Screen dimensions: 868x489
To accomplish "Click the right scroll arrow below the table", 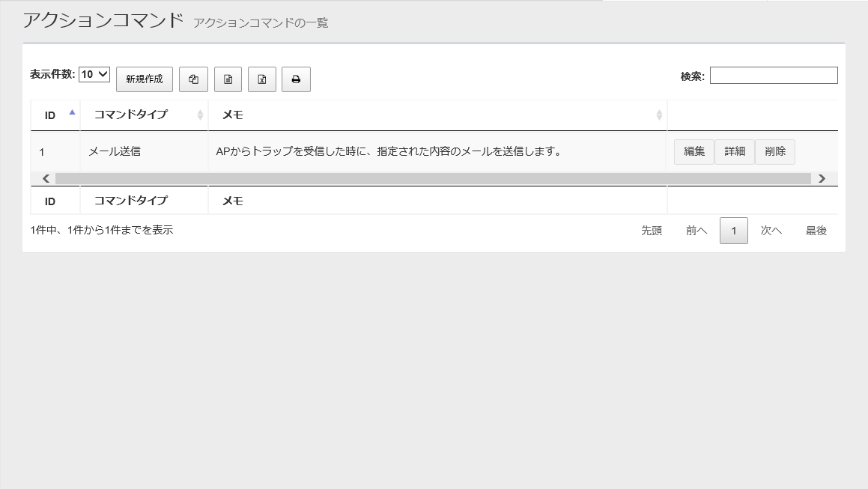I will (x=822, y=178).
